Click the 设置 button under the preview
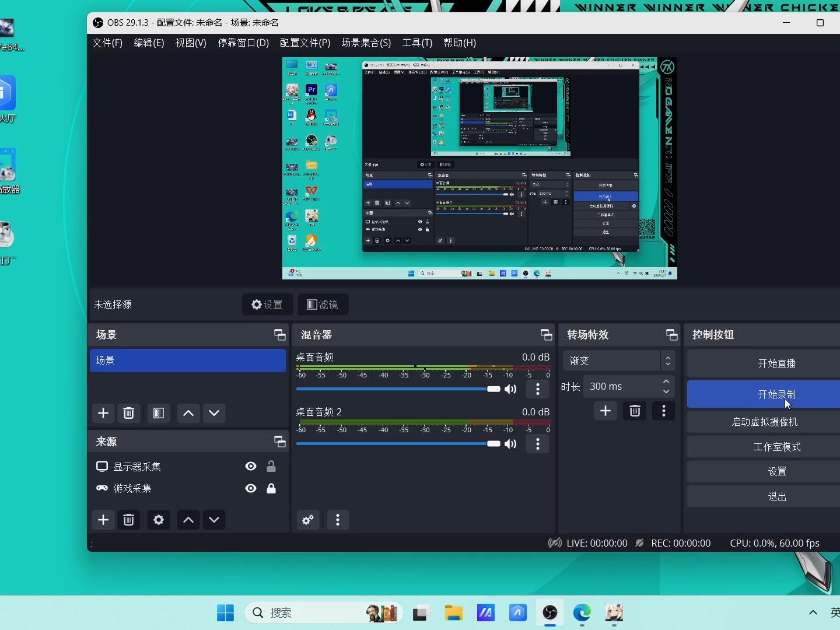Viewport: 840px width, 630px height. pyautogui.click(x=267, y=304)
